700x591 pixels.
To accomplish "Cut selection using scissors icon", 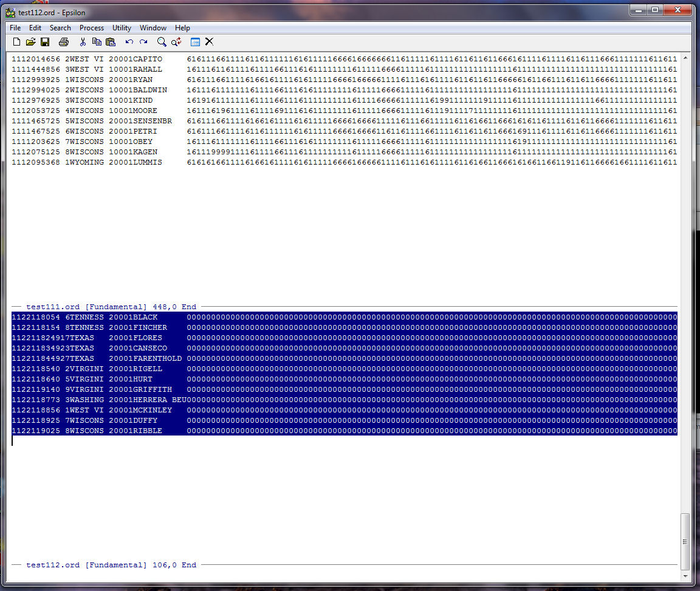I will tap(83, 42).
